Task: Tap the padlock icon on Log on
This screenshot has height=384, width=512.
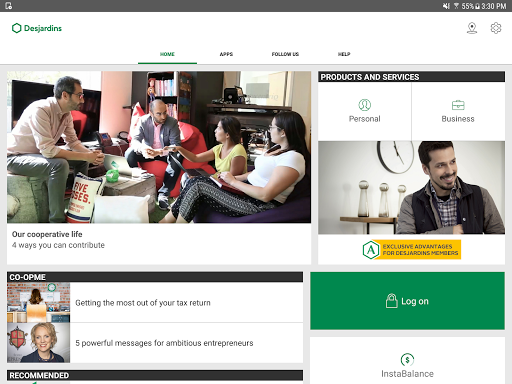Action: [392, 301]
